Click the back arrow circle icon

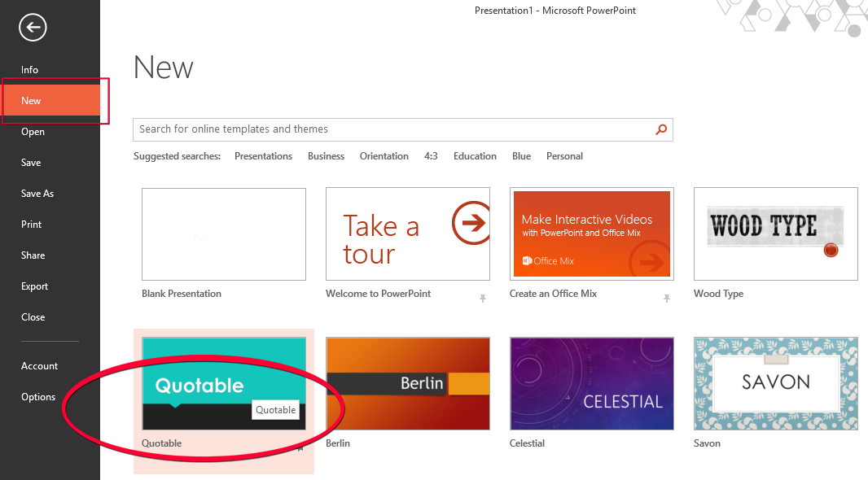click(x=33, y=27)
